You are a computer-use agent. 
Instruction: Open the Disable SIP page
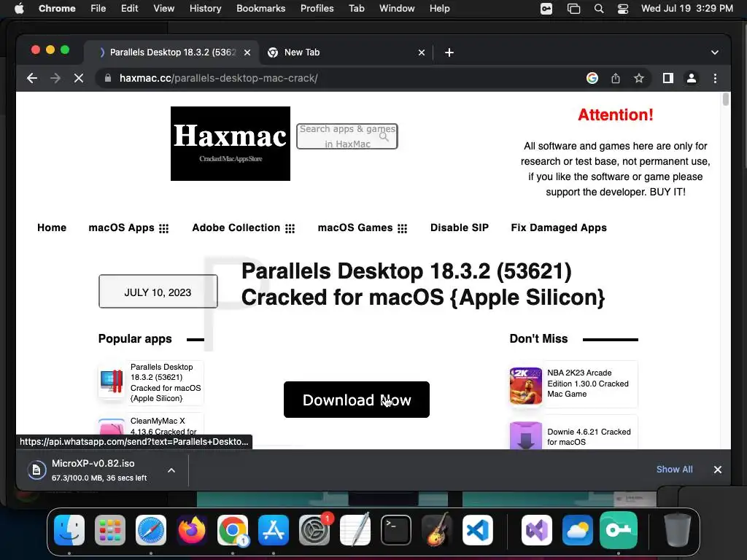coord(460,227)
